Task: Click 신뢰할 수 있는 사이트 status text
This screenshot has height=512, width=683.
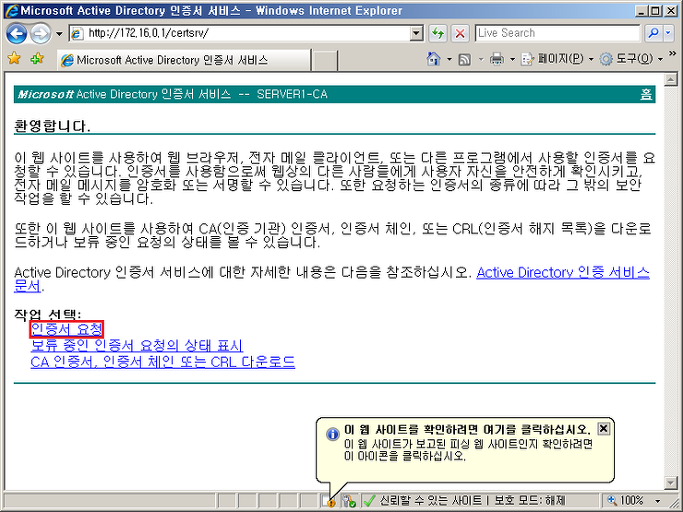Action: (431, 501)
